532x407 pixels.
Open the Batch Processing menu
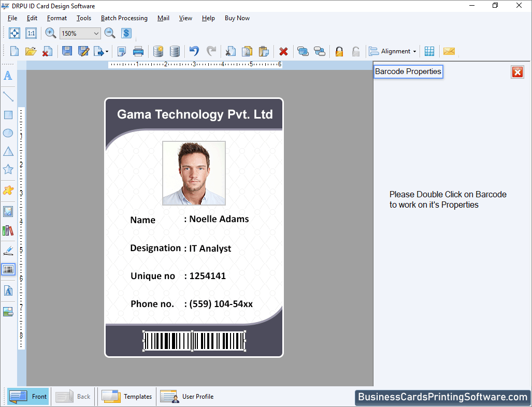click(124, 18)
